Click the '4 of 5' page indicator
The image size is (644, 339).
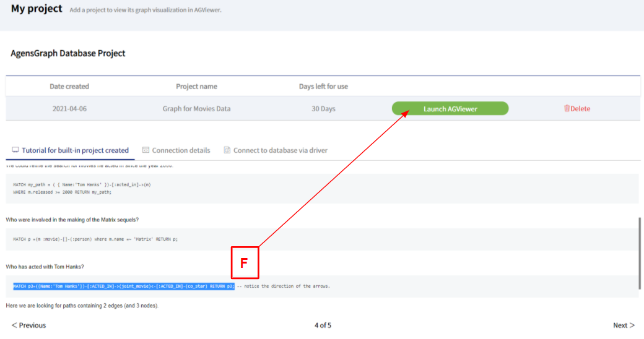click(323, 325)
